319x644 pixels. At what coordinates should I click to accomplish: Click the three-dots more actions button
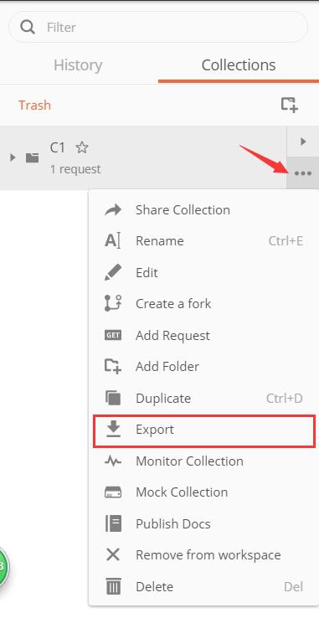(x=303, y=173)
